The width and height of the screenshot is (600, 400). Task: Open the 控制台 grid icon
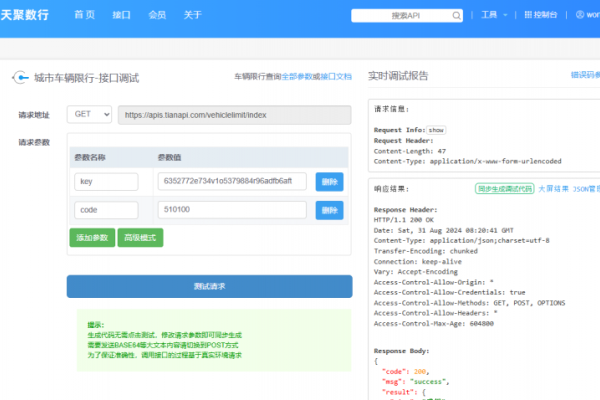(x=528, y=15)
